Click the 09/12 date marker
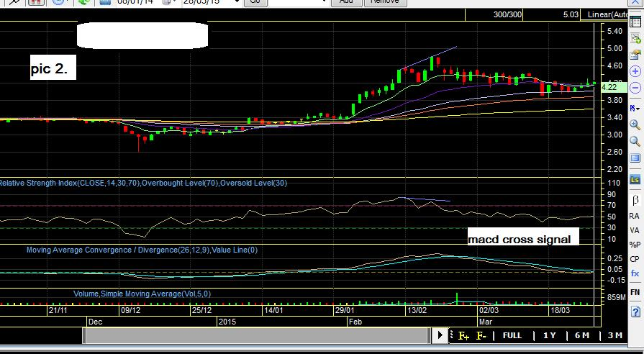The image size is (644, 354). [x=130, y=310]
